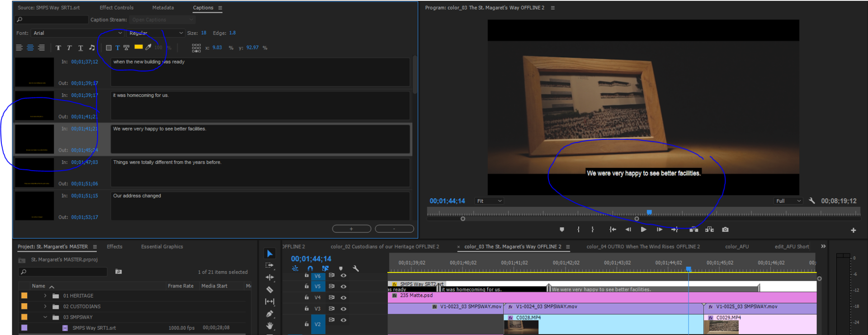Select the Slip tool

point(270,301)
